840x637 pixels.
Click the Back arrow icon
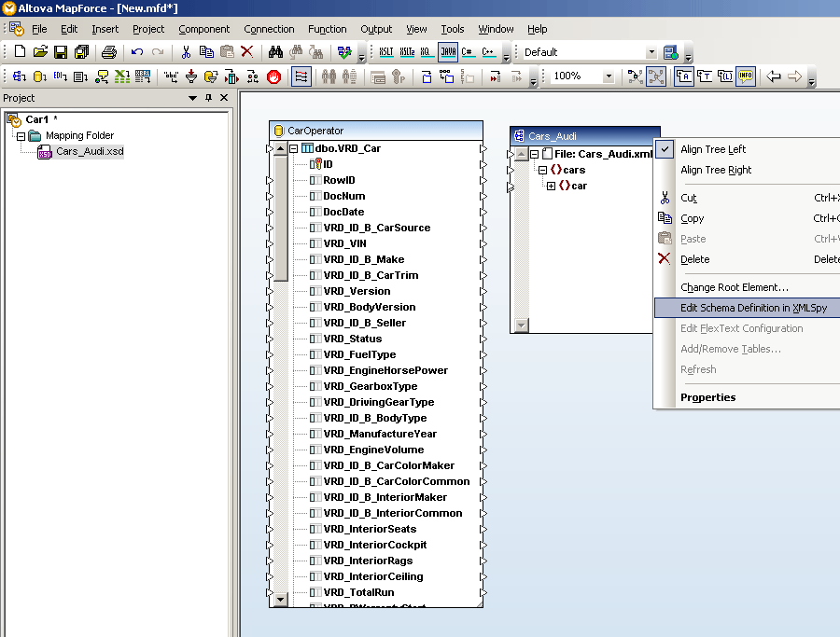(x=774, y=76)
